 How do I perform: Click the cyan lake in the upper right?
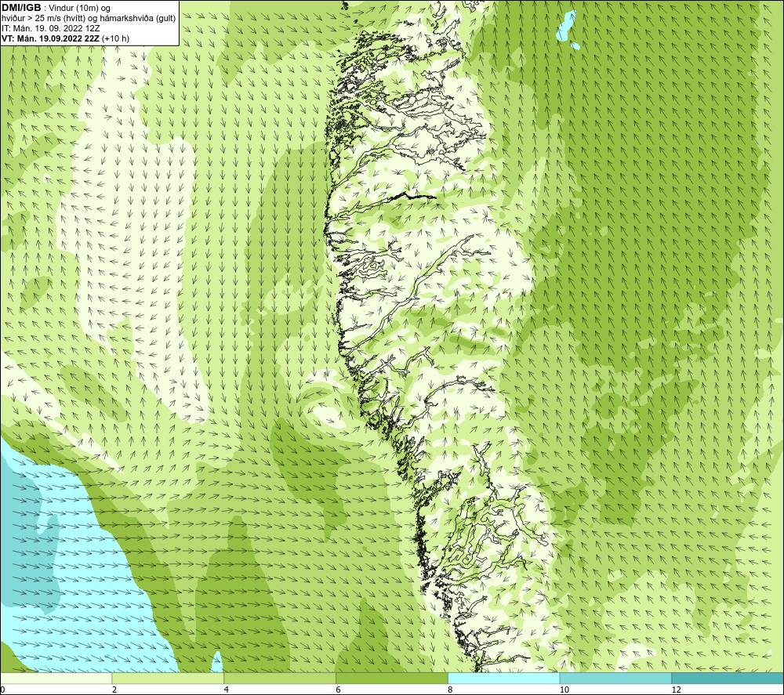pos(566,27)
